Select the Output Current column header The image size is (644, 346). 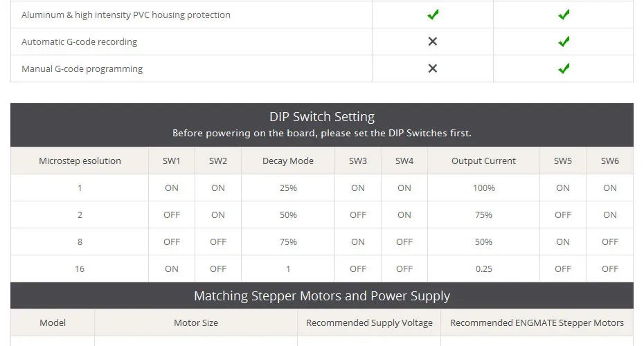483,161
